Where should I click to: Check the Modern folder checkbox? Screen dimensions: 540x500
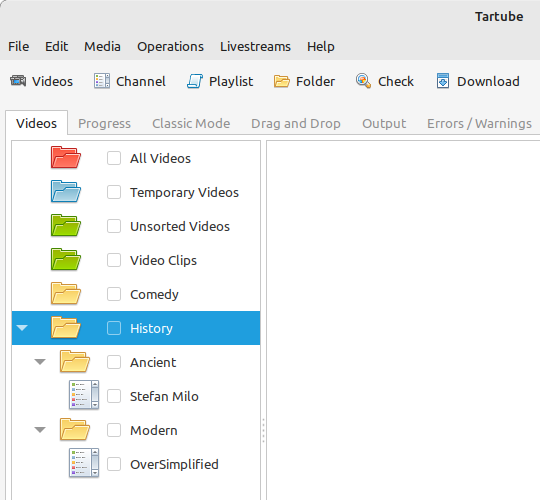click(114, 430)
